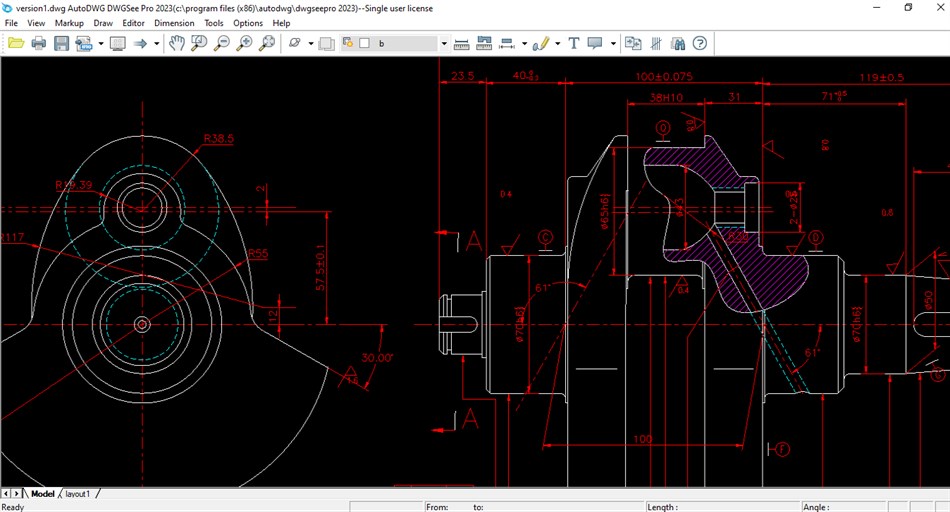Open the Dimension menu

[174, 22]
